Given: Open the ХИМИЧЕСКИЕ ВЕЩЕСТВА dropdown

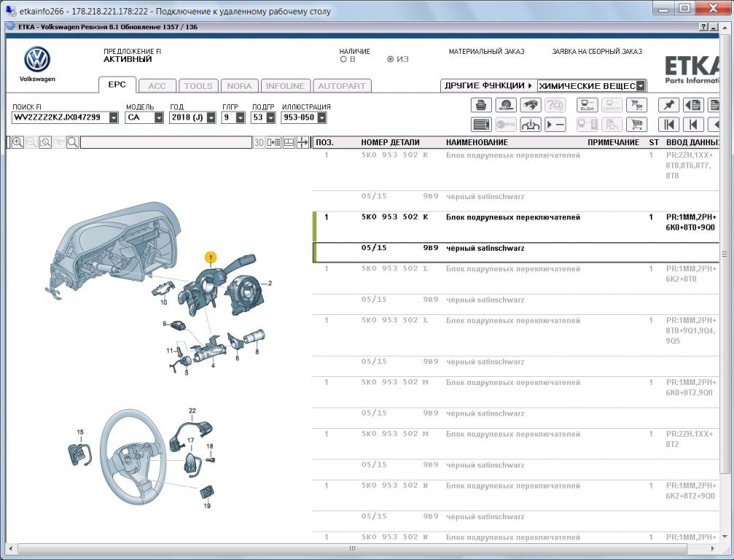Looking at the screenshot, I should [641, 86].
